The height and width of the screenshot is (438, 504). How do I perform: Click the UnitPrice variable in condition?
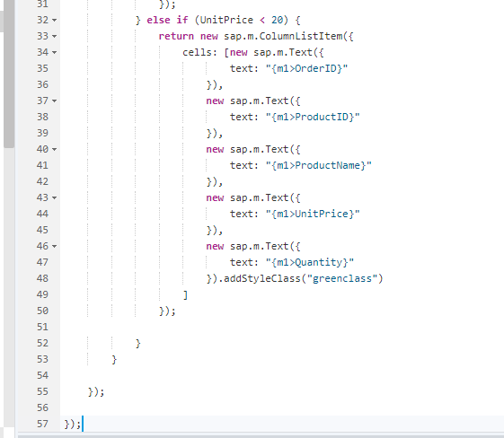tap(226, 21)
